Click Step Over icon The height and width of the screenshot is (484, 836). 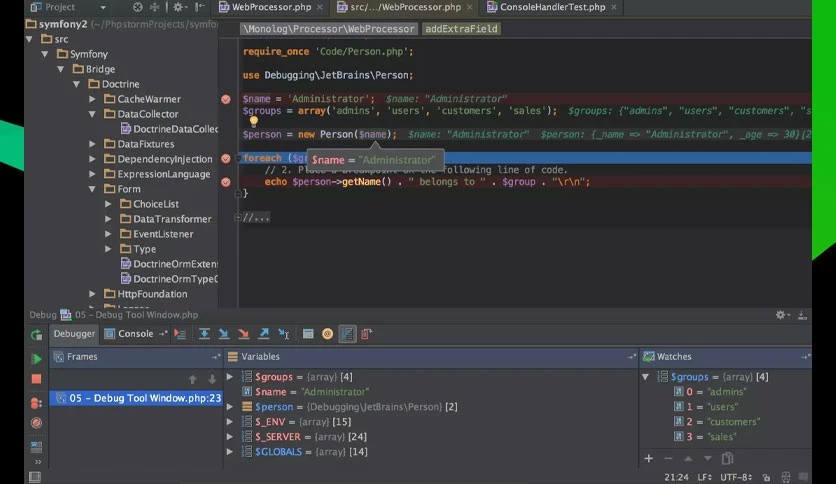click(204, 334)
